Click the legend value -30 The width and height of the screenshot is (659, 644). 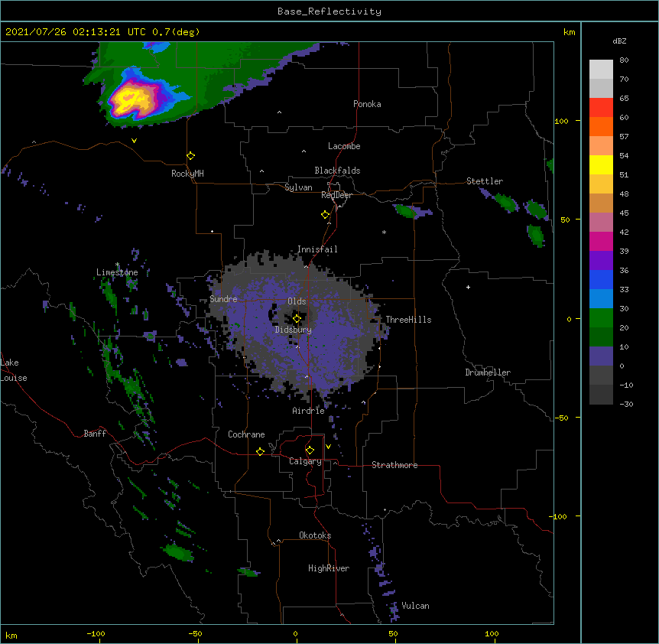[626, 404]
